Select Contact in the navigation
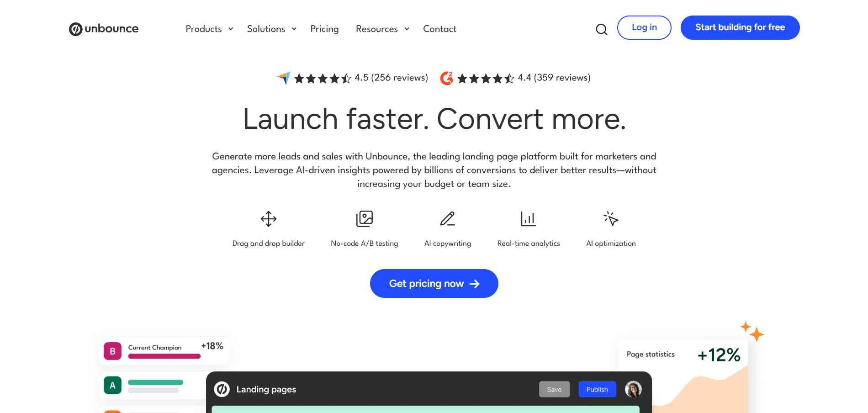This screenshot has height=413, width=868. tap(439, 29)
